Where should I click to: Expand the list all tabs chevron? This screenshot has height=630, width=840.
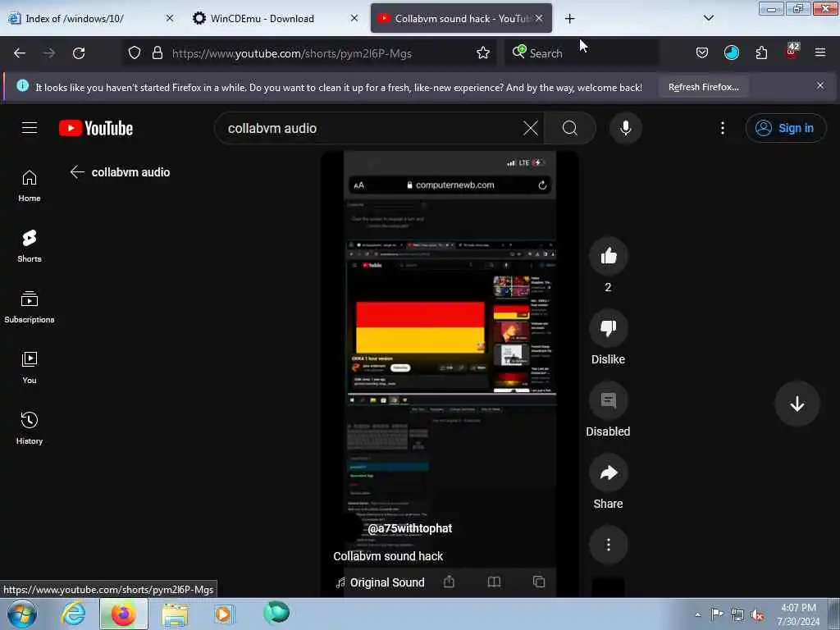click(708, 18)
